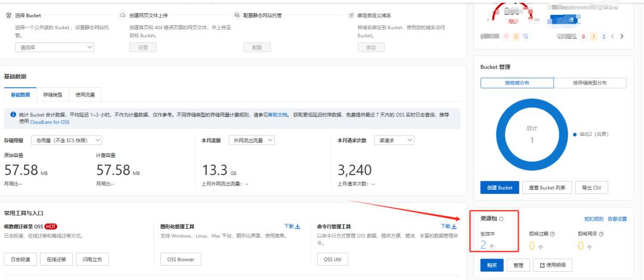
Task: Go to previous page with left arrow
Action: (x=612, y=36)
